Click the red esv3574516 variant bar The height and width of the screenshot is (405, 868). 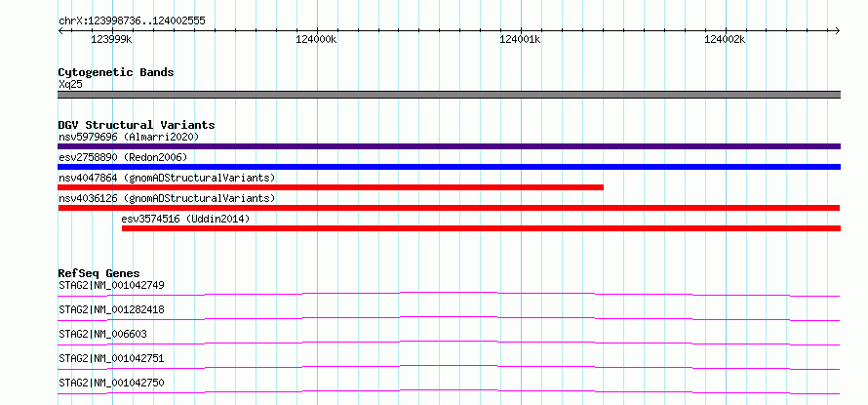coord(481,228)
